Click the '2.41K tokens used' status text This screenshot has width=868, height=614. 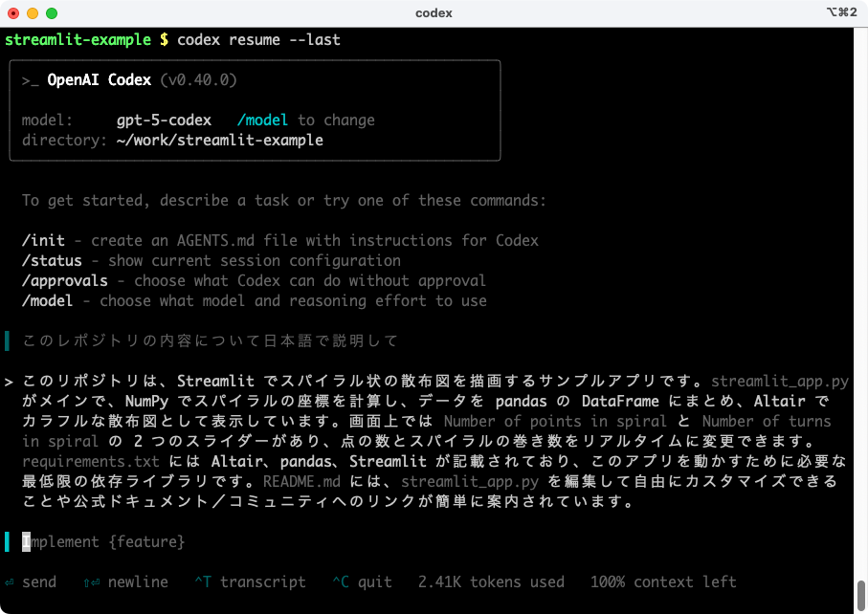click(491, 581)
